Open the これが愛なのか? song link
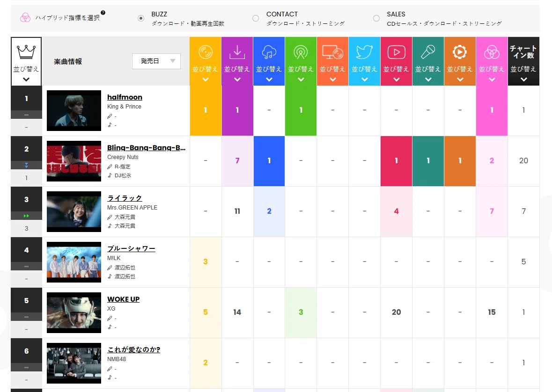Image resolution: width=552 pixels, height=392 pixels. pos(133,350)
